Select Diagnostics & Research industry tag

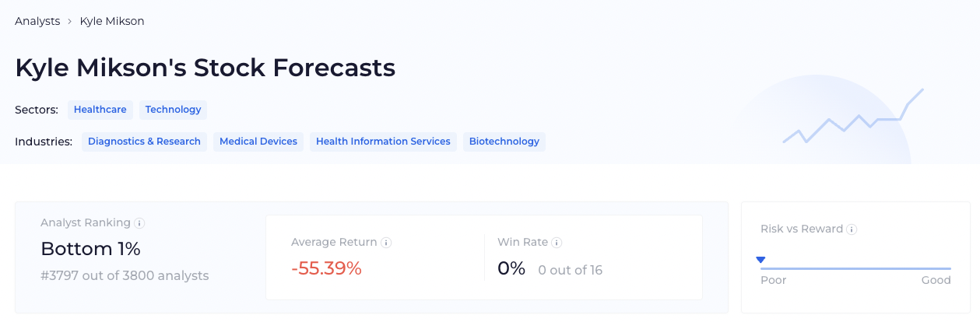[144, 142]
